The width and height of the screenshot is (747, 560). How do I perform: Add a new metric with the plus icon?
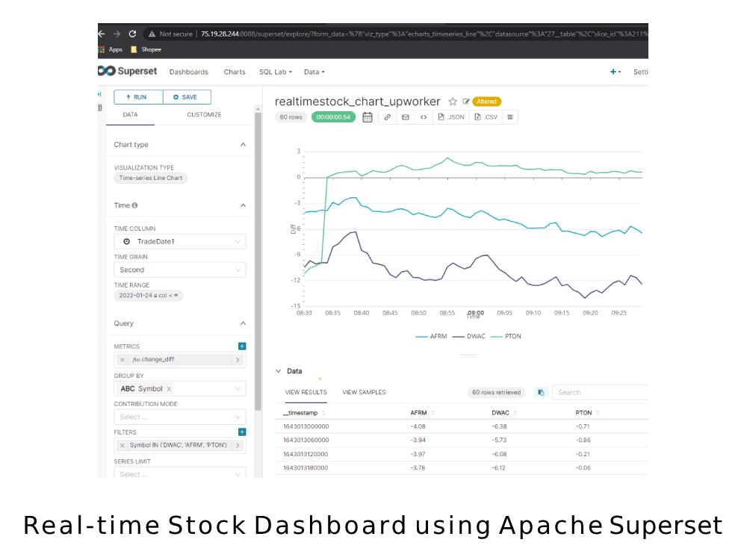[x=241, y=346]
